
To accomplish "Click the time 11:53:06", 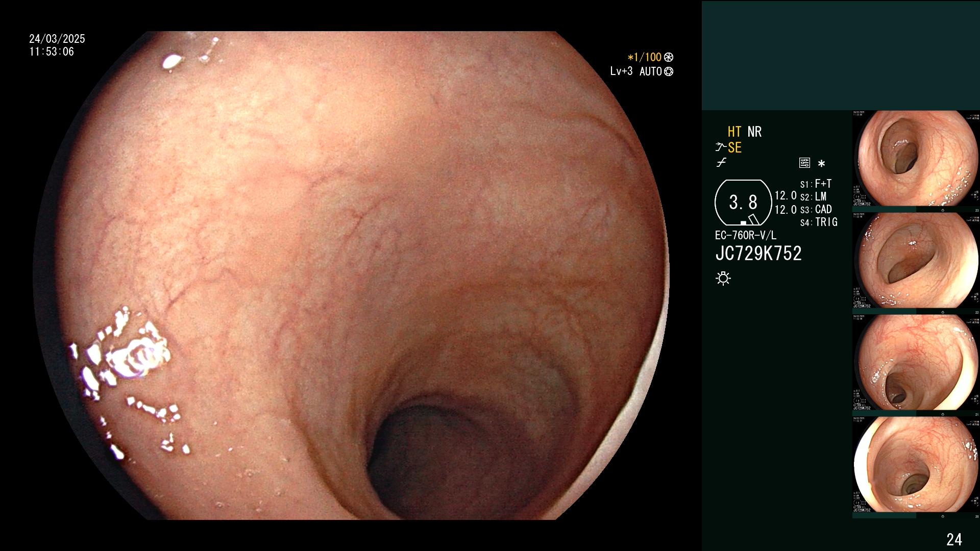I will pos(52,52).
